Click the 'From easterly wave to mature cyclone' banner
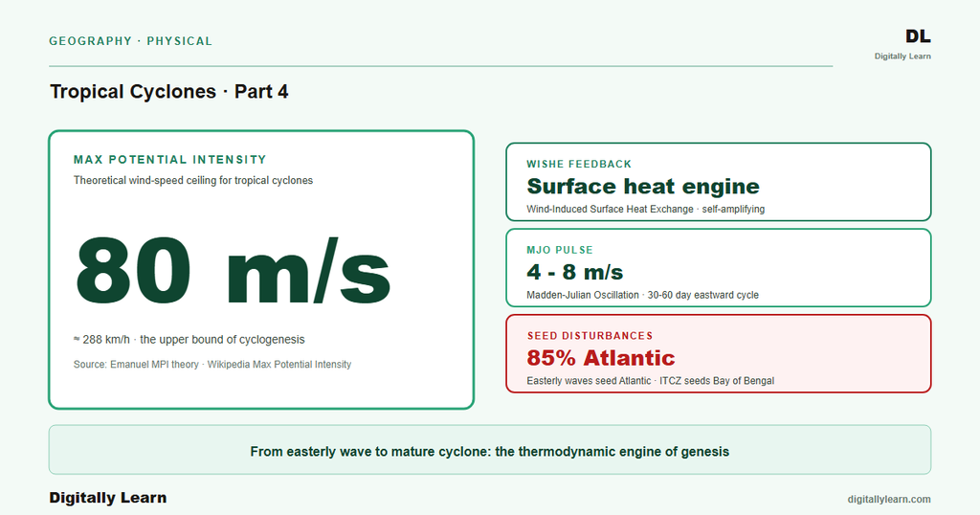 (490, 450)
